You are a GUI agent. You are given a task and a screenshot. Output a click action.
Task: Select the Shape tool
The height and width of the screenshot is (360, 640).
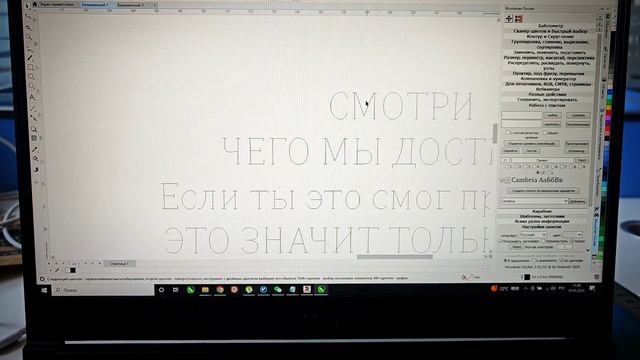[x=28, y=17]
